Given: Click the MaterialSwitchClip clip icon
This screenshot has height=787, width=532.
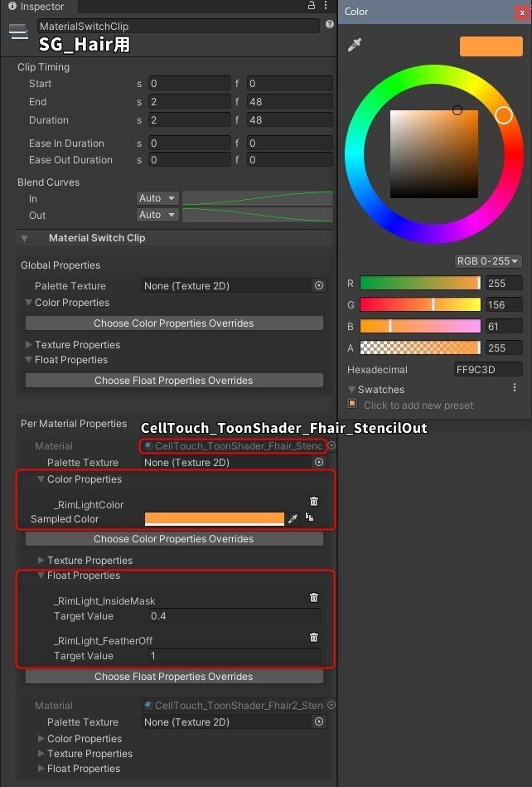Looking at the screenshot, I should coord(18,32).
